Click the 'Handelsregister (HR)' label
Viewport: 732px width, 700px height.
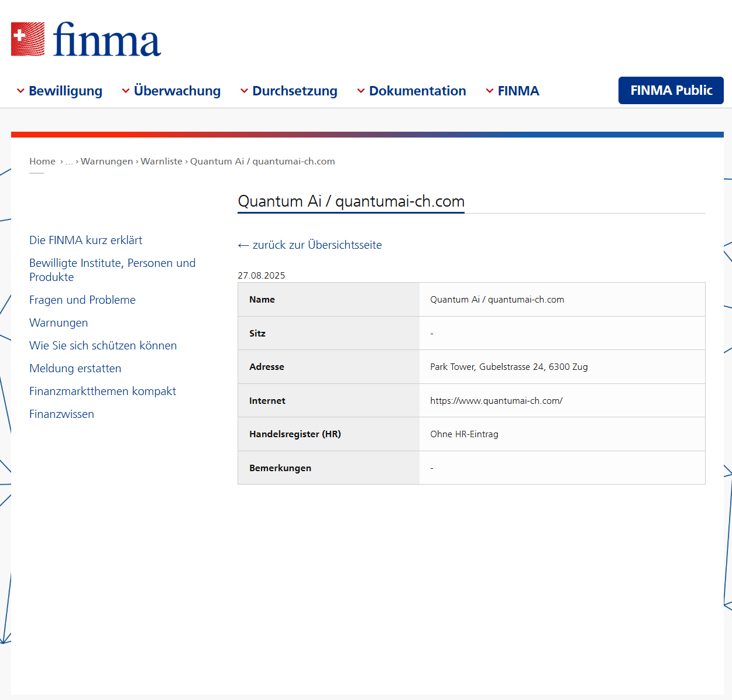pyautogui.click(x=295, y=434)
